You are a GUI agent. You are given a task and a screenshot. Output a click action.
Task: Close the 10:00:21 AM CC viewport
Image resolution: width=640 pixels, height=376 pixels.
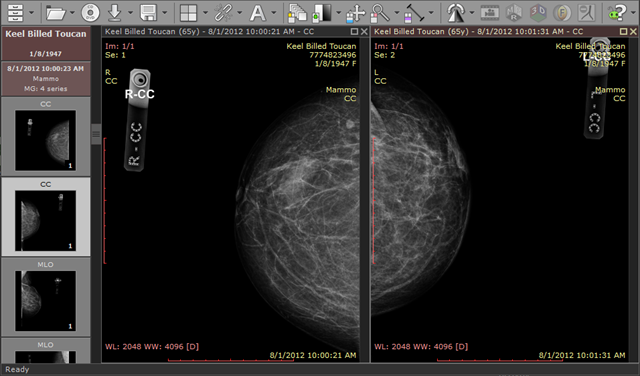click(364, 31)
